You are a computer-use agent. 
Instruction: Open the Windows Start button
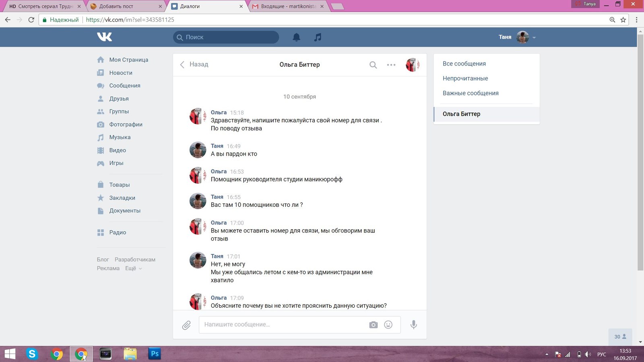coord(10,354)
